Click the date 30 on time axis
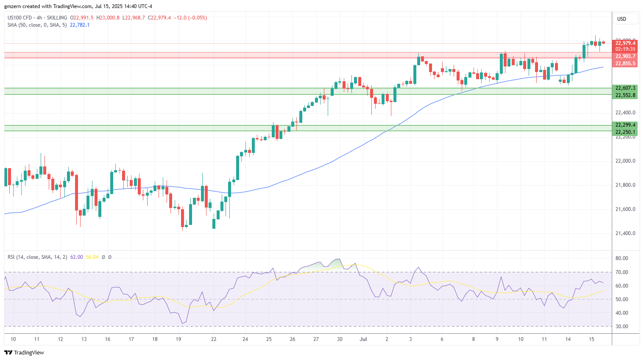644x360 pixels. [x=340, y=339]
